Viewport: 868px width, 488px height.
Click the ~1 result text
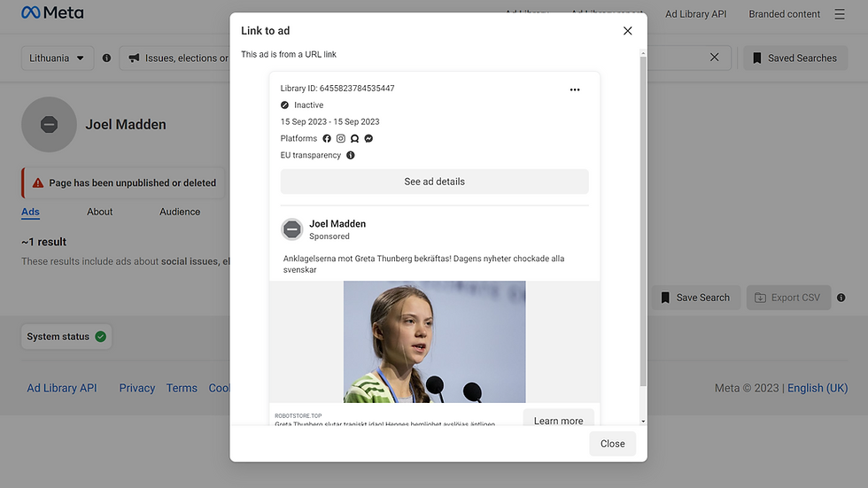click(x=43, y=243)
